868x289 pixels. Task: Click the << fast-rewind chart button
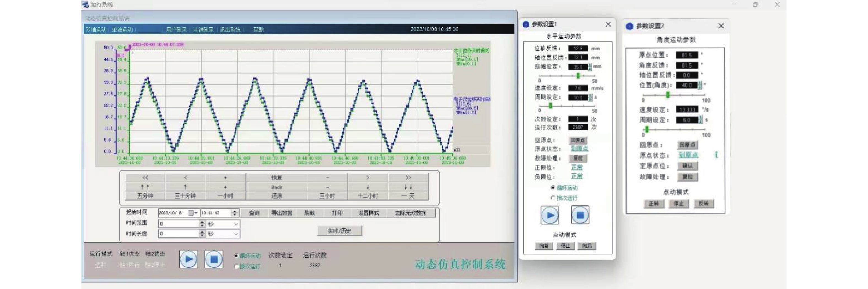tap(145, 177)
